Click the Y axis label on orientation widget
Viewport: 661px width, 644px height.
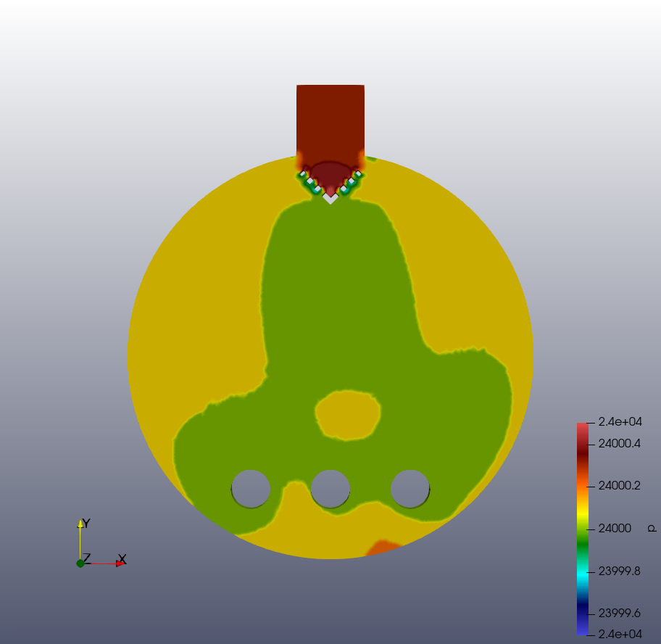pyautogui.click(x=86, y=524)
